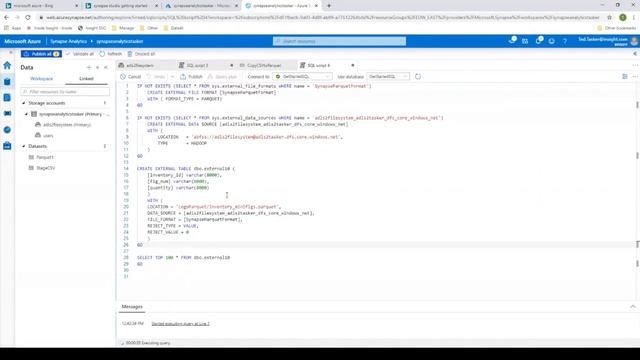The height and width of the screenshot is (360, 640).
Task: Collapse the results pane with the chevron
Action: click(x=633, y=307)
